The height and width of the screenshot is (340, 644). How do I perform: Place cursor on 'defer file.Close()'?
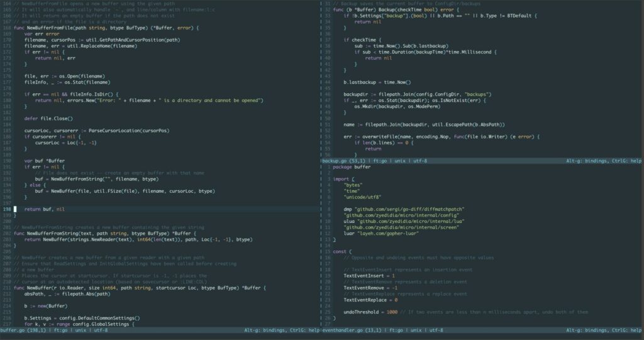(x=48, y=119)
